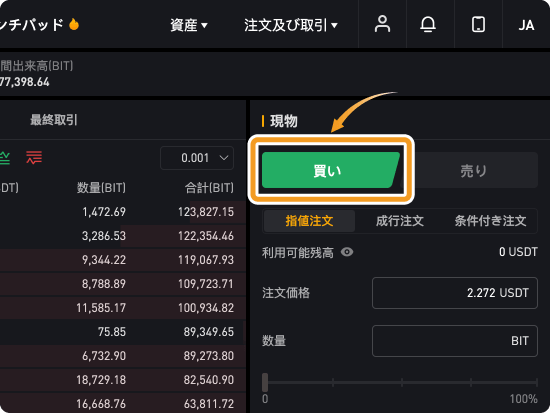Switch to 指値注文 tab
550x413 pixels.
pyautogui.click(x=309, y=221)
